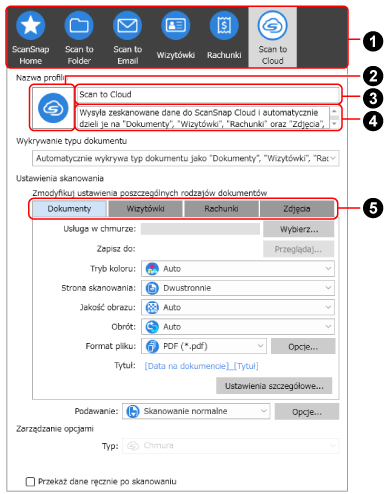
Task: Expand the Jakość obrazu dropdown
Action: pyautogui.click(x=238, y=307)
